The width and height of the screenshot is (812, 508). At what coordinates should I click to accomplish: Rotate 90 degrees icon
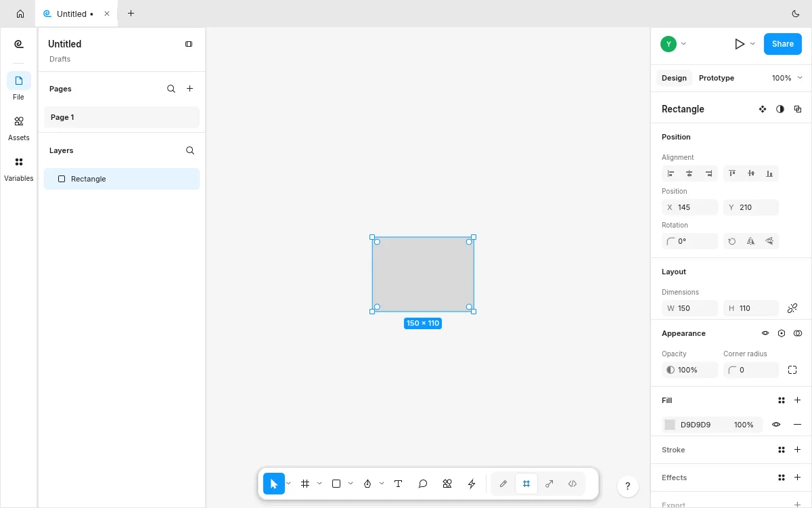[x=732, y=241]
